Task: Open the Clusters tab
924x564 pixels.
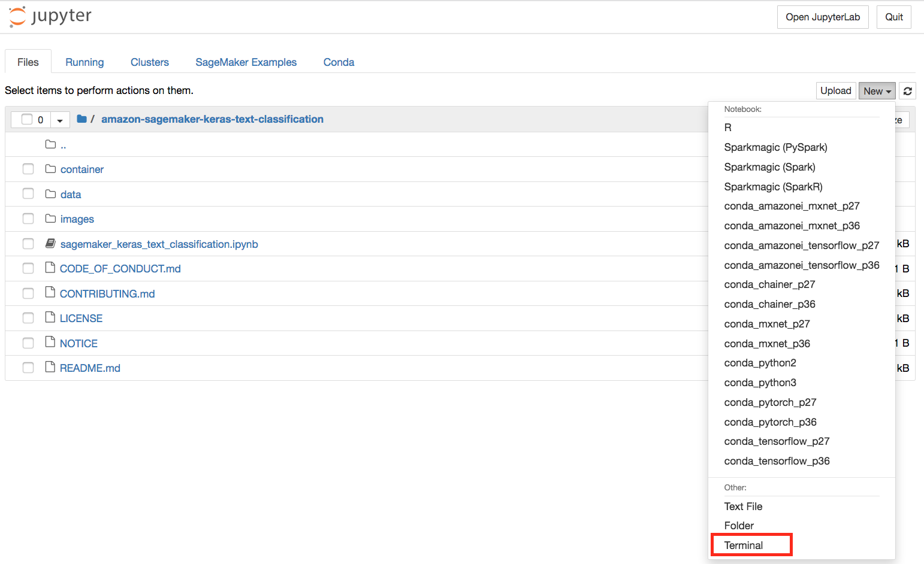Action: 150,62
